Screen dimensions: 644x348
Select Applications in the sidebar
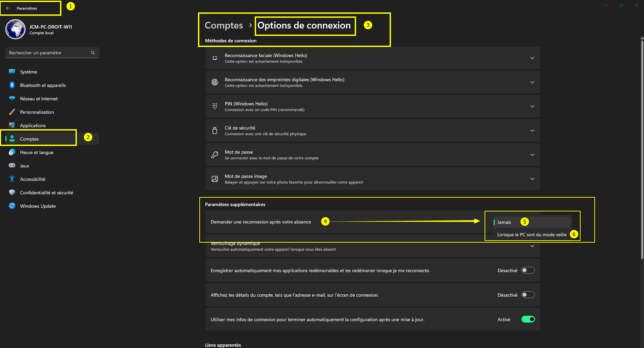pyautogui.click(x=52, y=126)
